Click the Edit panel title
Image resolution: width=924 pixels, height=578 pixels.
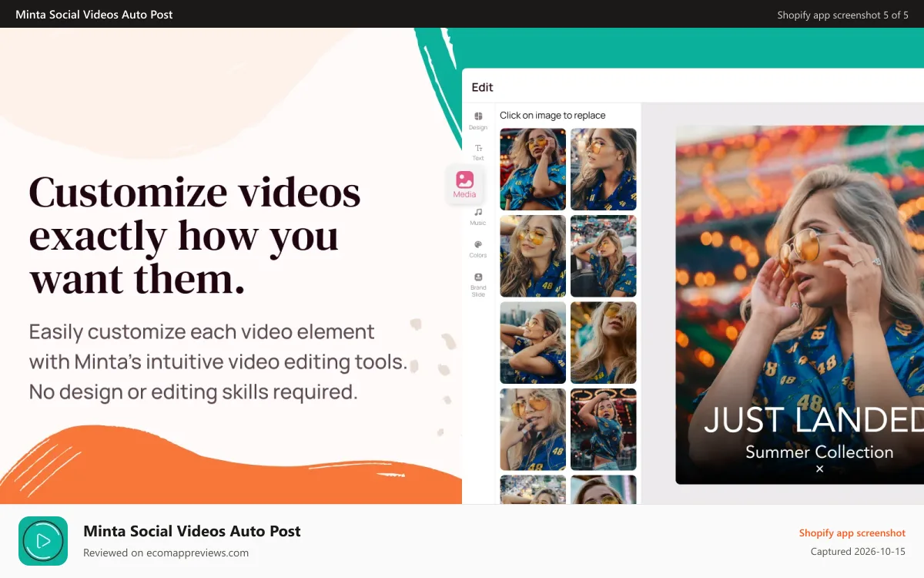[482, 87]
